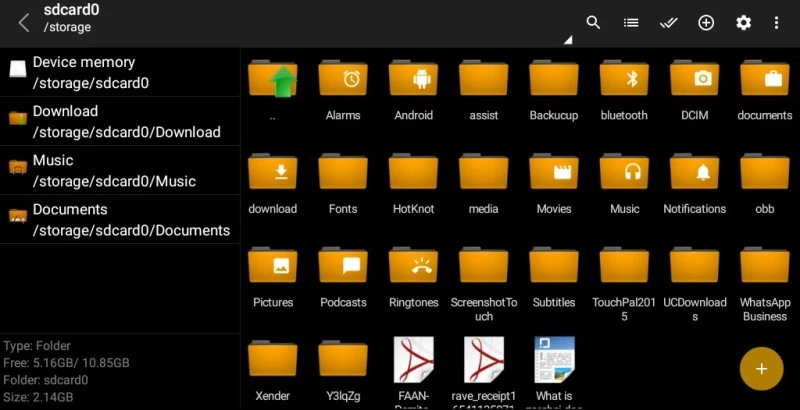Tap the circled plus icon in toolbar

click(x=706, y=22)
